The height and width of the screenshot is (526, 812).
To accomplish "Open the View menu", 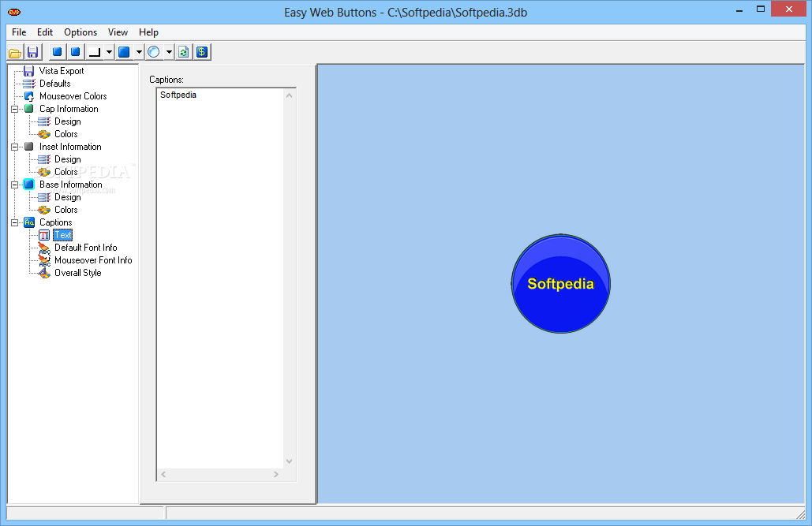I will [118, 32].
